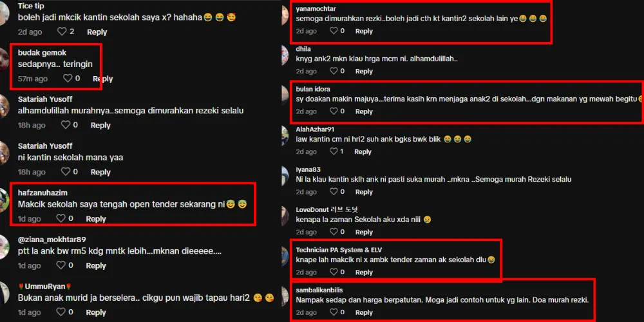Reply to dhila's comment

(x=364, y=71)
